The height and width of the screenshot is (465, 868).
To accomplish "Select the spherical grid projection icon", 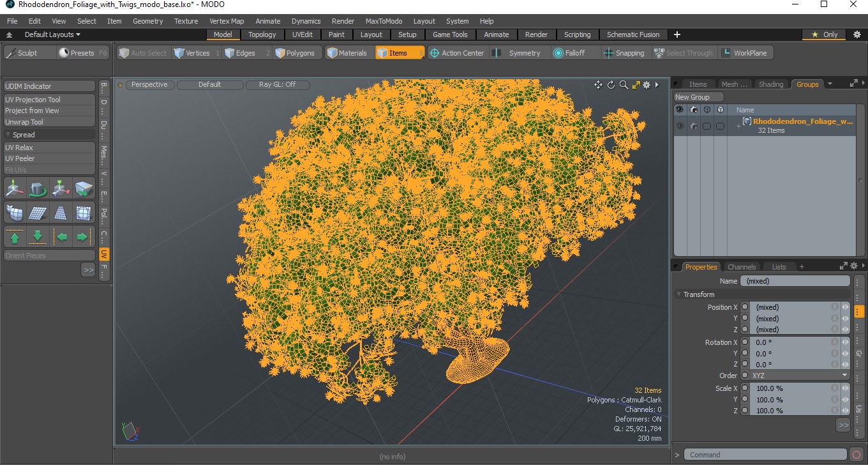I will pos(84,213).
